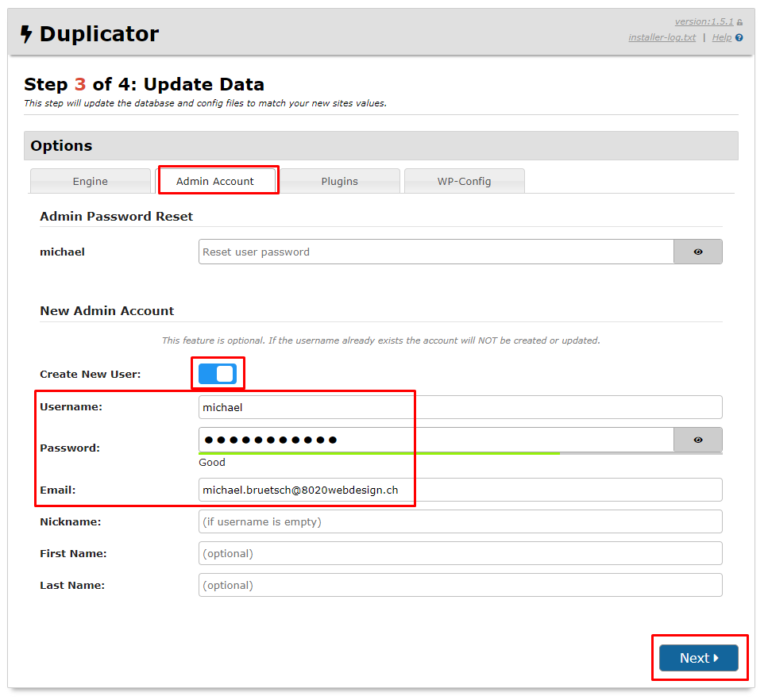Click the new account Password field
768x700 pixels.
[436, 440]
